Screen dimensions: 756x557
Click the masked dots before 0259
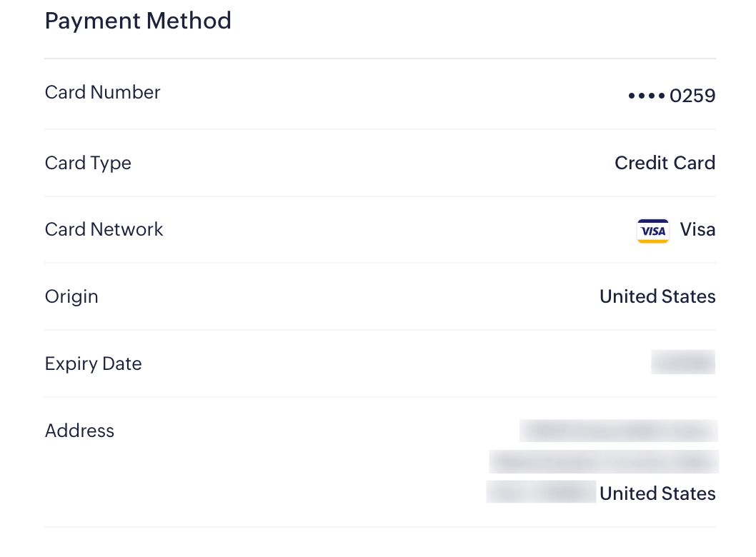pyautogui.click(x=646, y=96)
